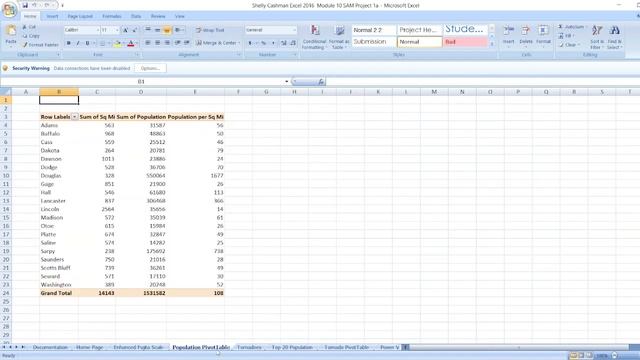Apply the Bad cell style
640x360 pixels.
point(465,42)
